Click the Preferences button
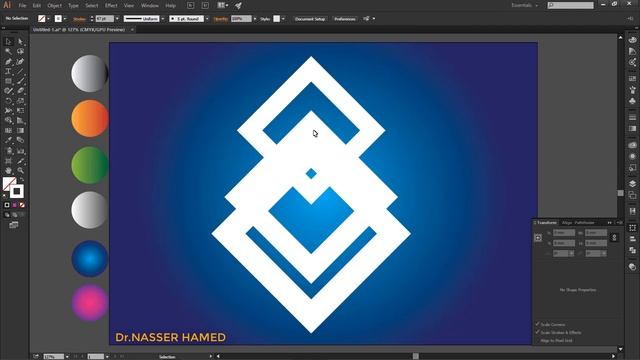Image resolution: width=640 pixels, height=360 pixels. (344, 19)
